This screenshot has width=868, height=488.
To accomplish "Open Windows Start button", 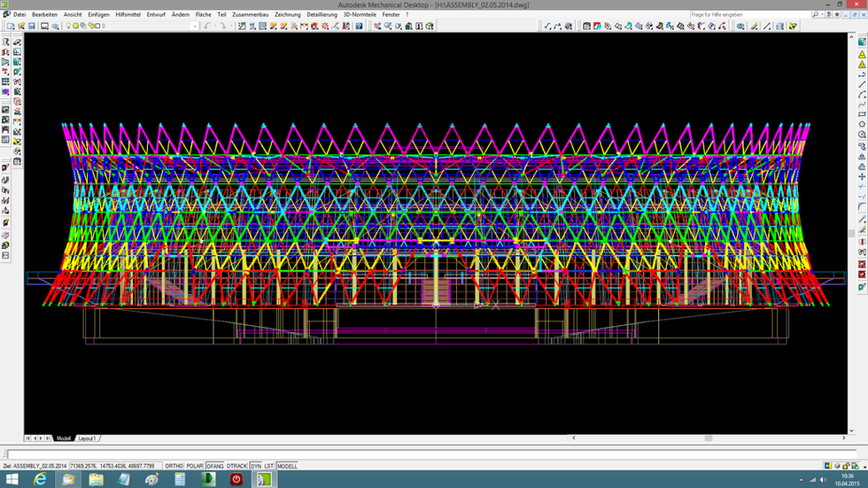I will pos(12,479).
